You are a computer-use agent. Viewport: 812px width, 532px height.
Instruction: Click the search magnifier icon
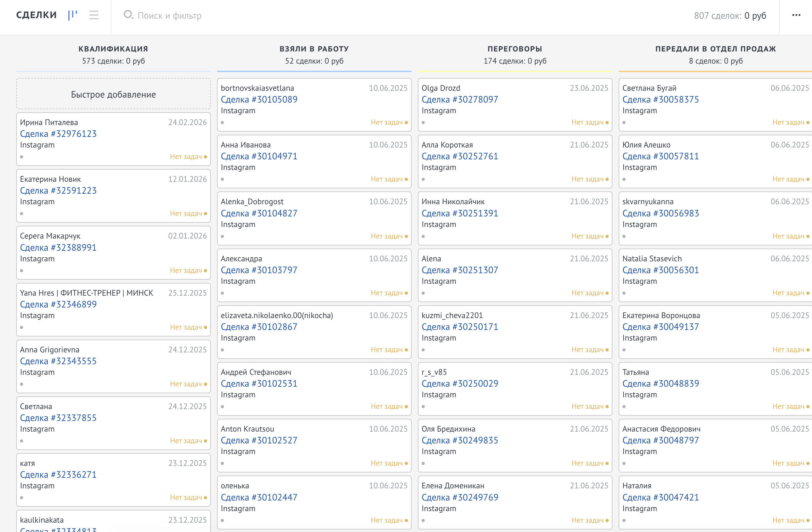pyautogui.click(x=128, y=15)
